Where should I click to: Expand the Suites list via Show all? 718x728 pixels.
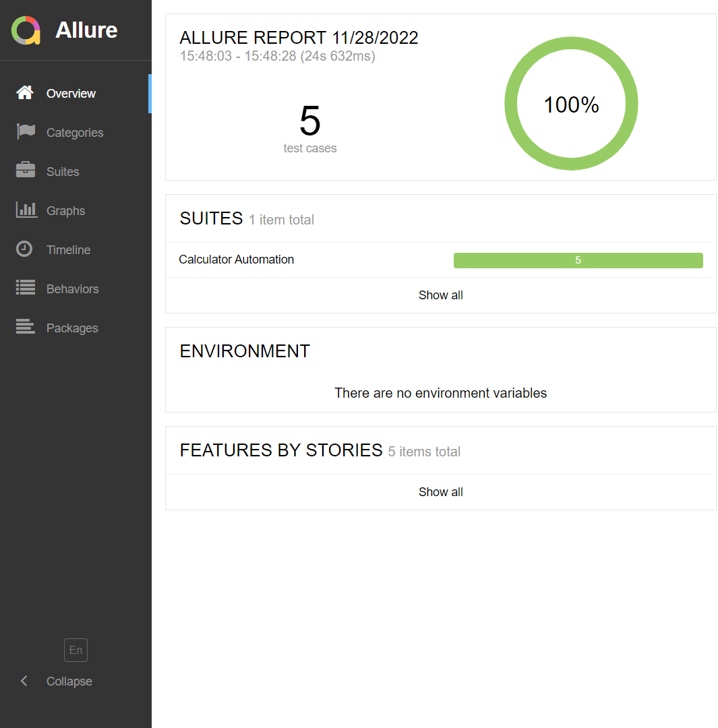point(441,295)
